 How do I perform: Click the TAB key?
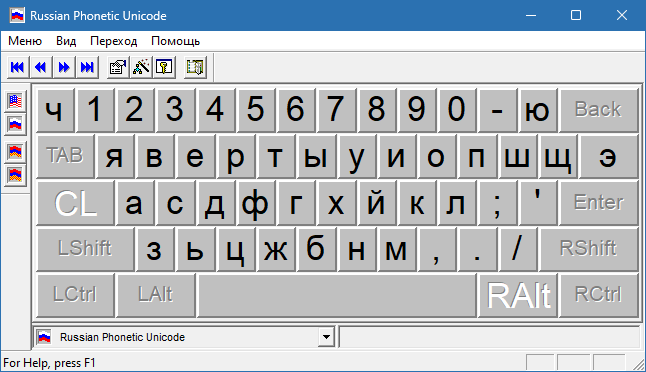coord(66,156)
